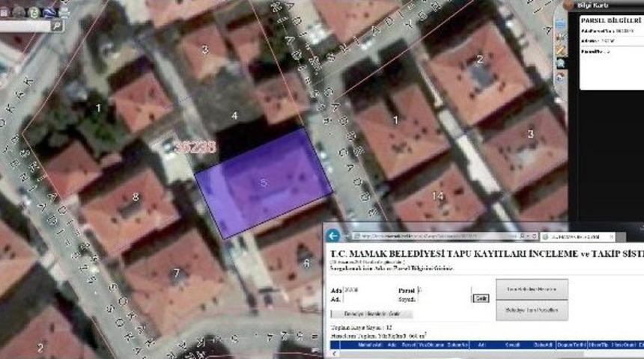Click the Getir button
Image resolution: width=644 pixels, height=359 pixels.
[481, 298]
